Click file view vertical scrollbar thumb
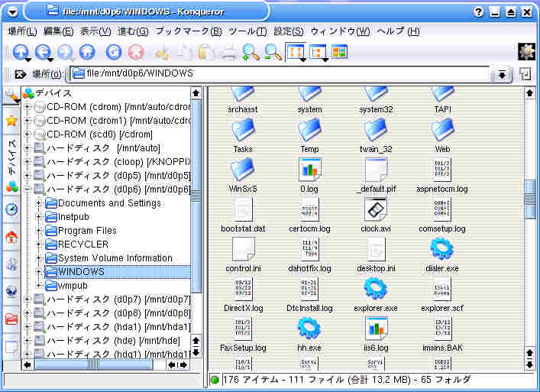Screen dimensions: 540x392 click(529, 199)
